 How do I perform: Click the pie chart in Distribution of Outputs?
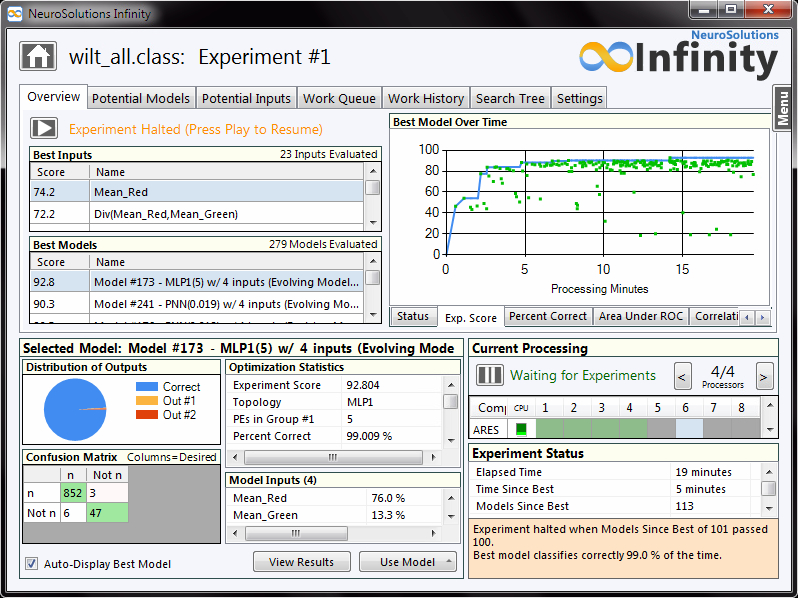[75, 409]
